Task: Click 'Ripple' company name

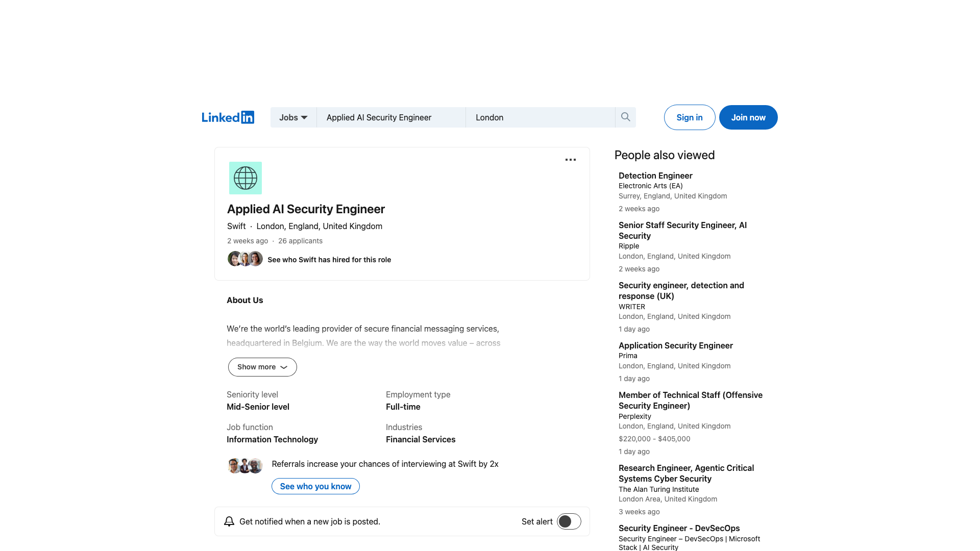Action: 629,246
